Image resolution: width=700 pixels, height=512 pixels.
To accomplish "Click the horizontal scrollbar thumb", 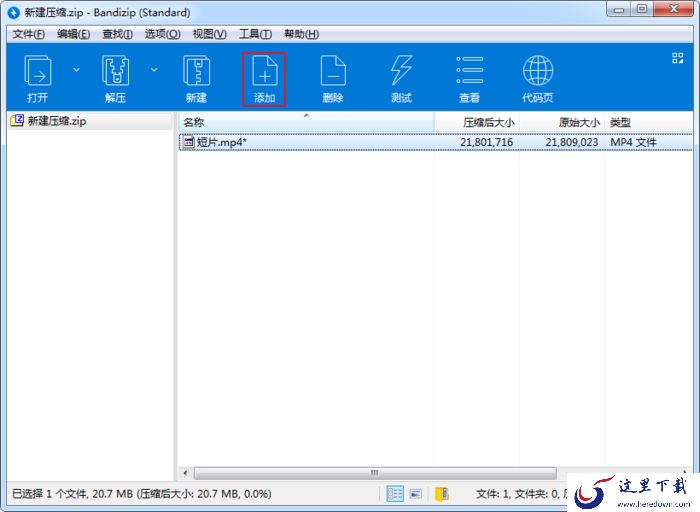I will pyautogui.click(x=375, y=473).
